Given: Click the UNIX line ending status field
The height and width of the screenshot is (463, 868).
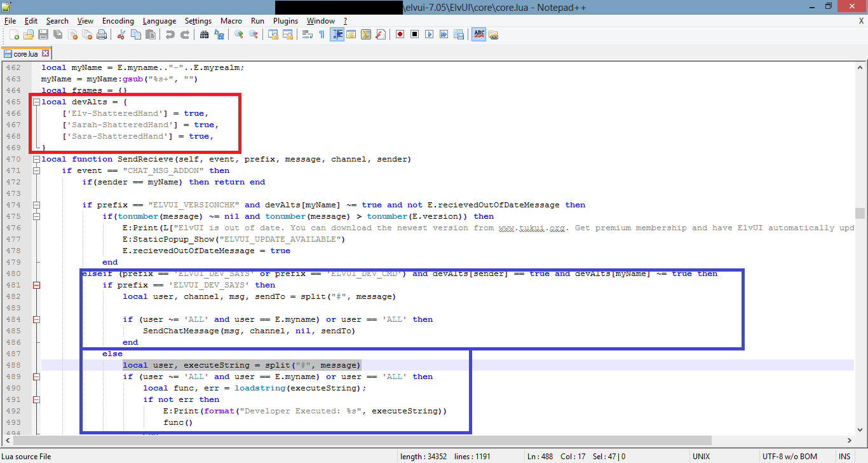Looking at the screenshot, I should click(x=702, y=456).
